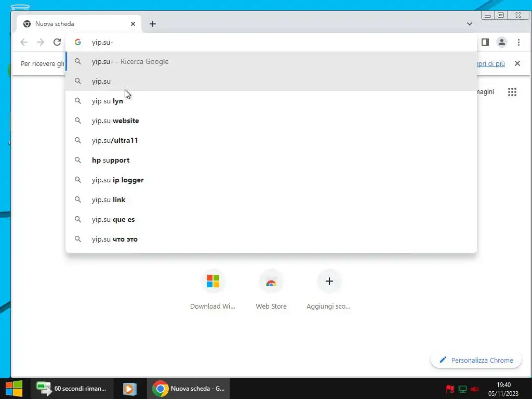
Task: Open the Windows Start button
Action: coord(14,389)
